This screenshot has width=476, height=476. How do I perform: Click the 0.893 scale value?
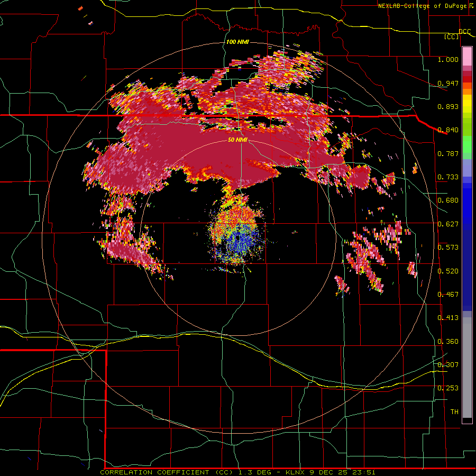(x=448, y=106)
